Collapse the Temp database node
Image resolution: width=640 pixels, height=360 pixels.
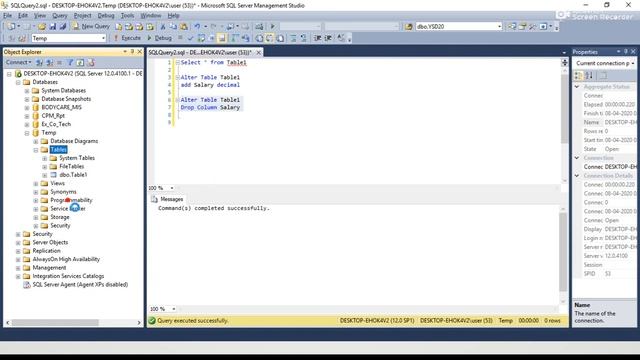pyautogui.click(x=27, y=133)
